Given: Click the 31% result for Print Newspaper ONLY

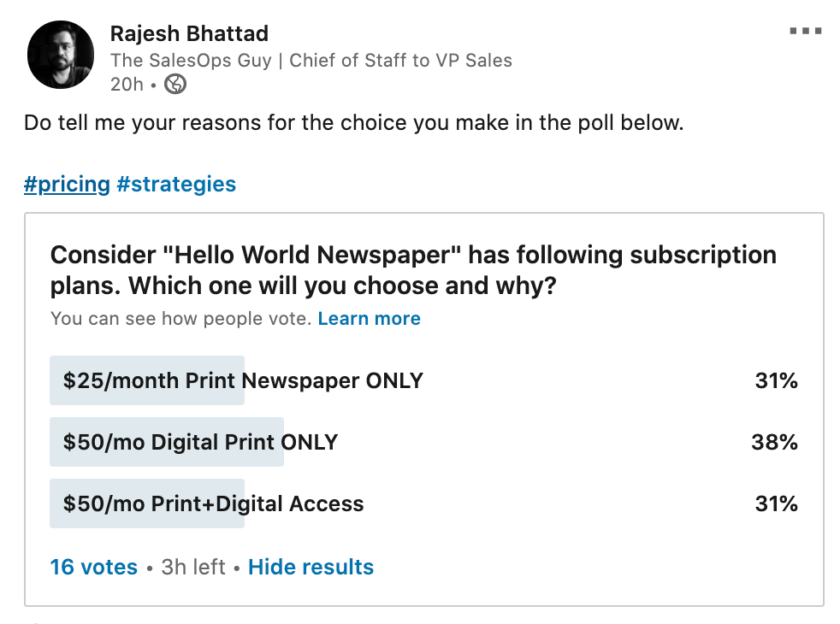Looking at the screenshot, I should (776, 380).
